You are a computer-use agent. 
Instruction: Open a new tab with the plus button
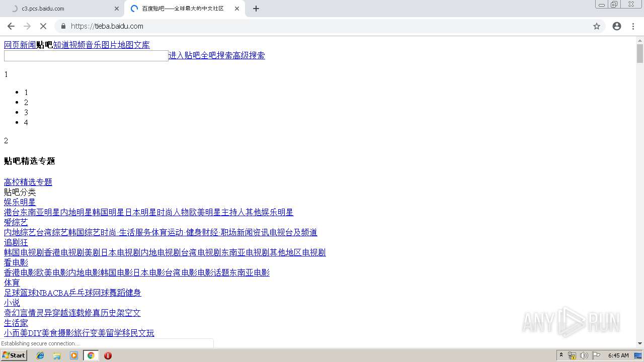256,9
